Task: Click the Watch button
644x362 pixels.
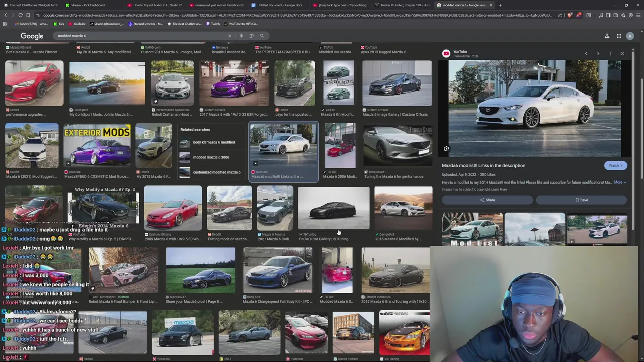Action: pyautogui.click(x=615, y=165)
